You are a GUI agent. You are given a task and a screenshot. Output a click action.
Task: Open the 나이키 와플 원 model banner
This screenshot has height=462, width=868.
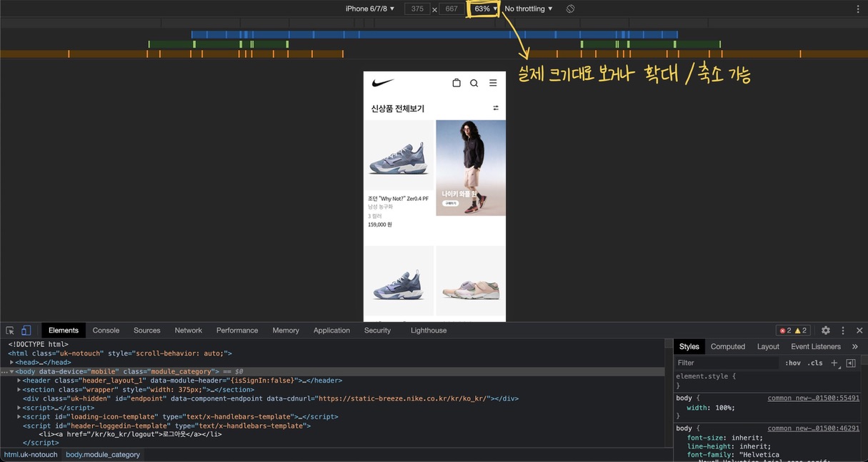click(x=471, y=168)
